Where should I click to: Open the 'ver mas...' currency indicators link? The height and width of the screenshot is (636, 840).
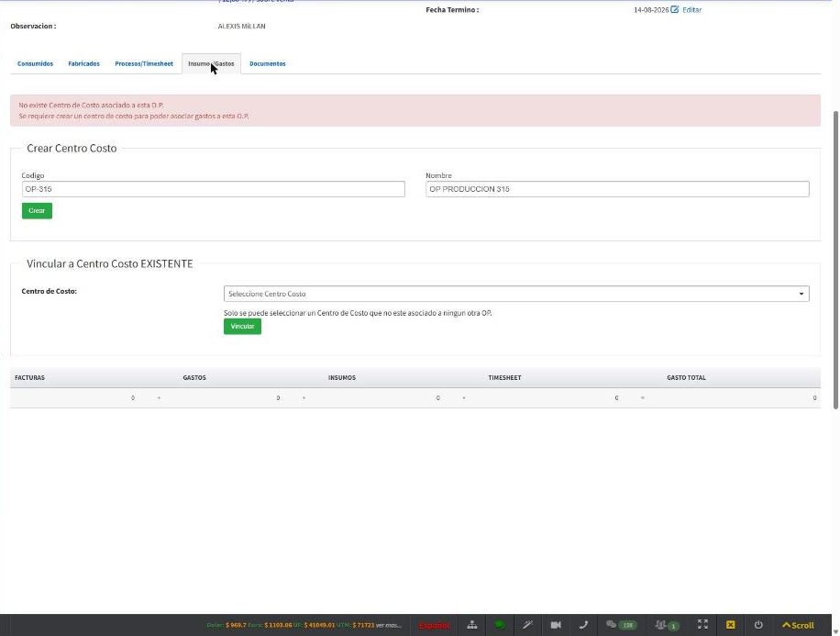[x=389, y=625]
